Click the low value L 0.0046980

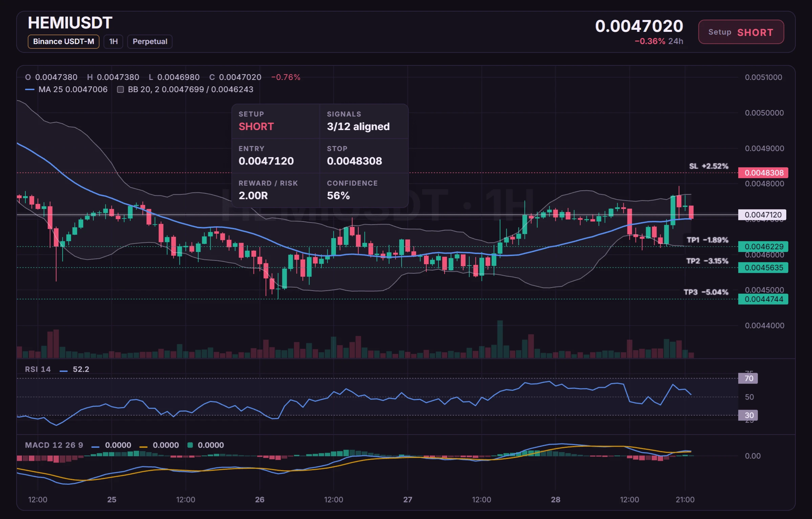pos(174,77)
